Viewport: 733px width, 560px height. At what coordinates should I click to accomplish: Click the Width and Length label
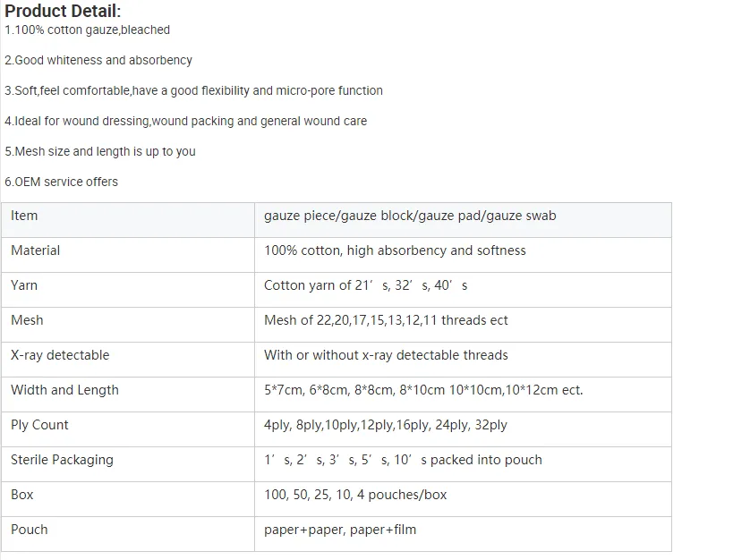64,390
